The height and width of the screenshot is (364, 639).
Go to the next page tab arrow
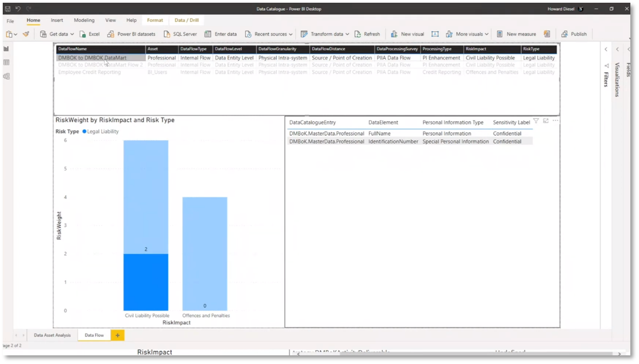coord(23,335)
